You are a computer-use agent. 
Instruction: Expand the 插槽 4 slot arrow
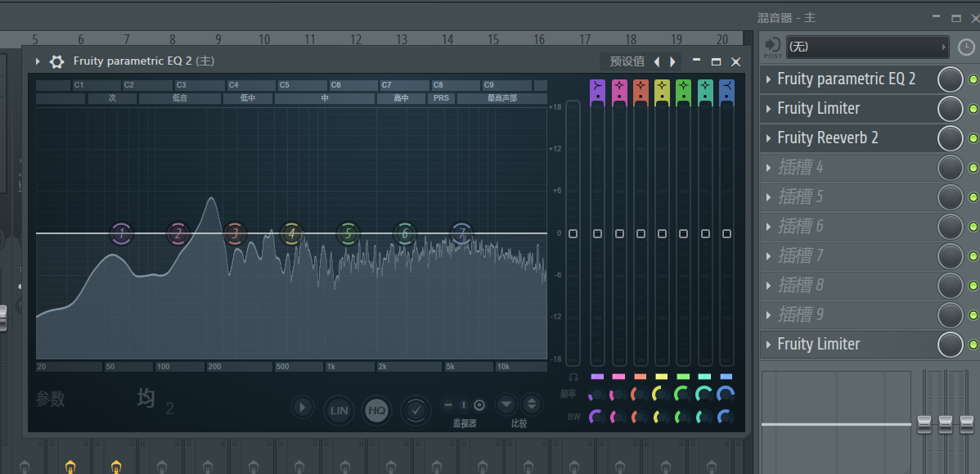(x=769, y=168)
